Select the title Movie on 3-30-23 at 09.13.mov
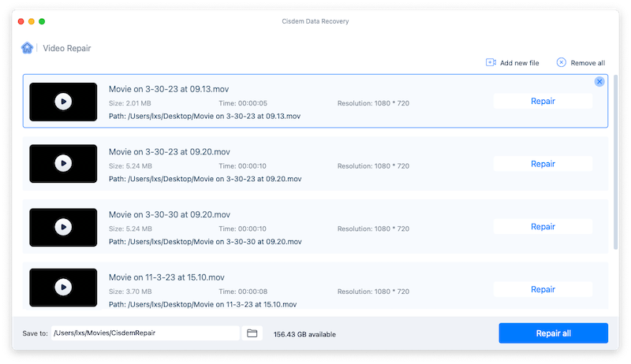The image size is (631, 364). coord(169,89)
